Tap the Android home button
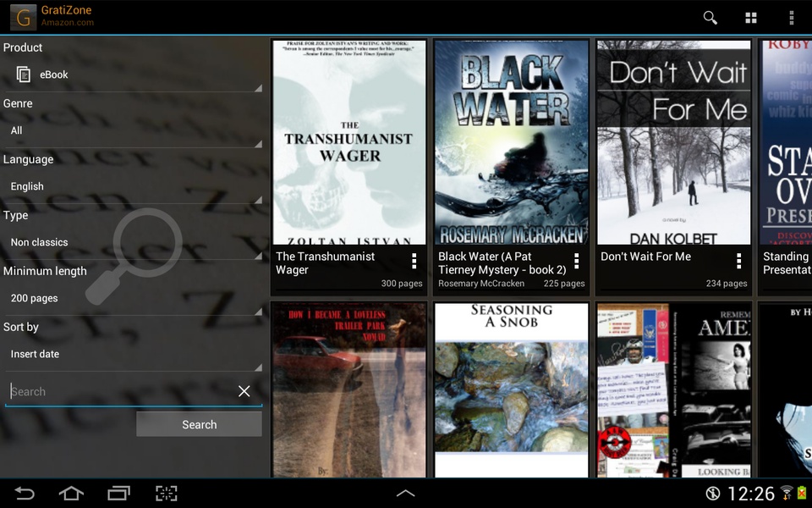812x508 pixels. pyautogui.click(x=71, y=493)
